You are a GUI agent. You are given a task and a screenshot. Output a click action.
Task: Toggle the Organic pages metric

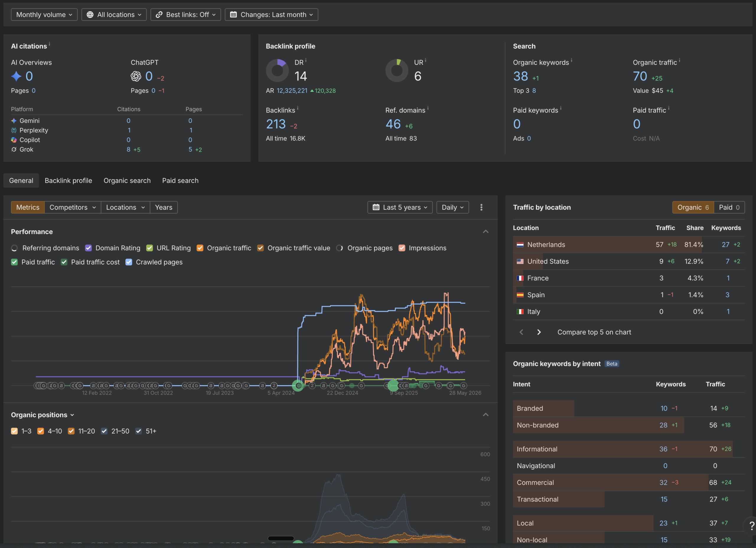tap(339, 248)
